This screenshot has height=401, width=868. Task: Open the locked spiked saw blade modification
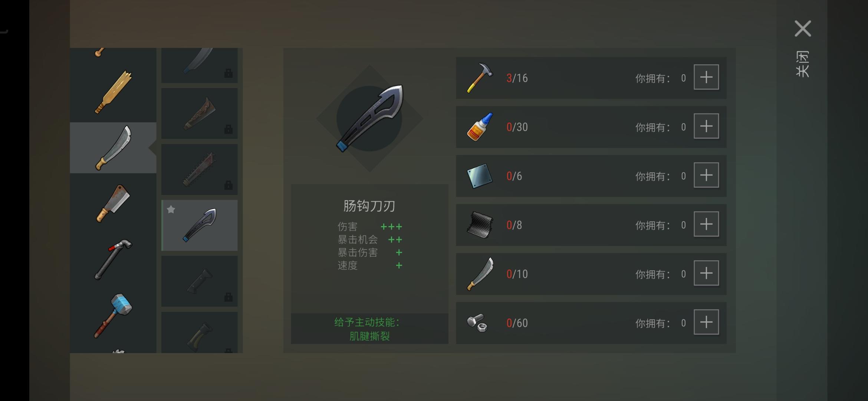pos(200,169)
